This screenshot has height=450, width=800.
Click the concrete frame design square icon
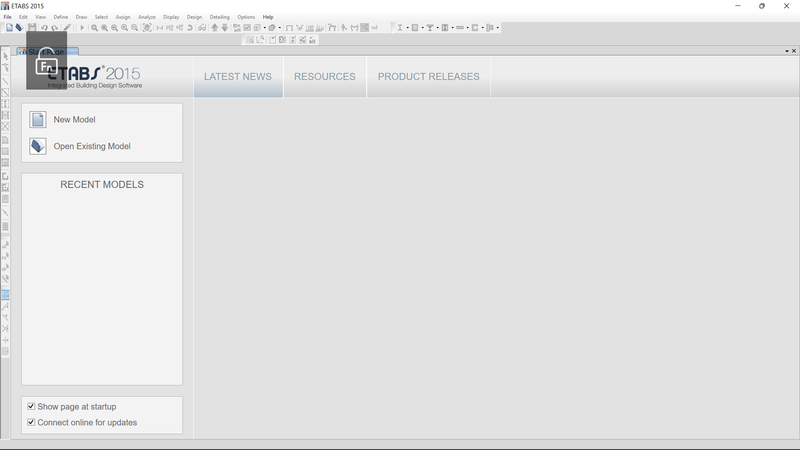coord(415,28)
